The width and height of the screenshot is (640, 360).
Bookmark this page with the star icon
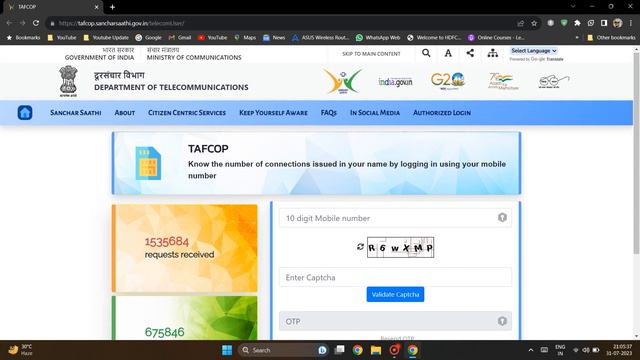pos(534,23)
